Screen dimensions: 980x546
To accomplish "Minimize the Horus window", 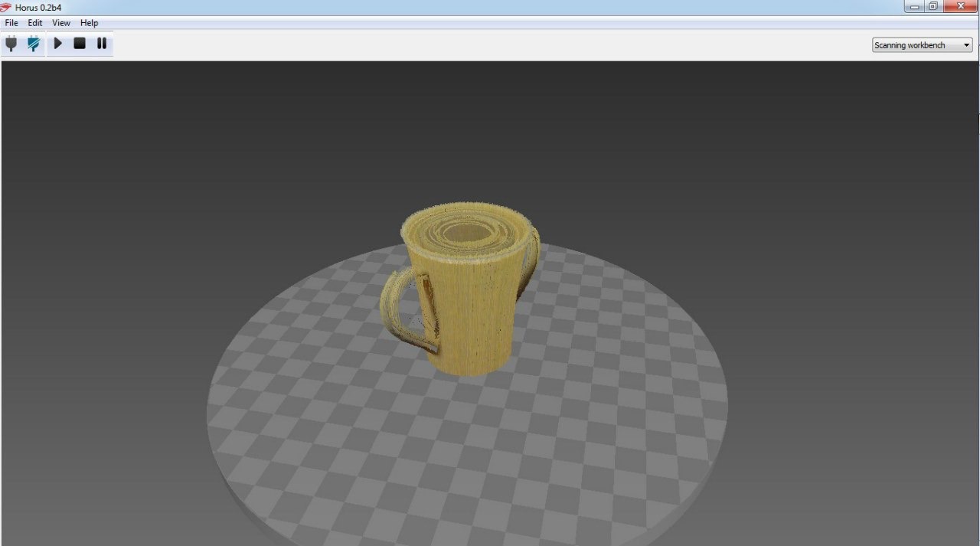I will (914, 6).
